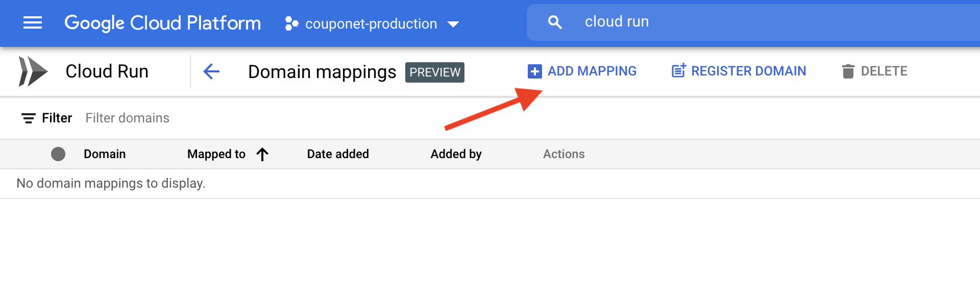The height and width of the screenshot is (306, 980).
Task: Click the DELETE button label
Action: coord(884,71)
